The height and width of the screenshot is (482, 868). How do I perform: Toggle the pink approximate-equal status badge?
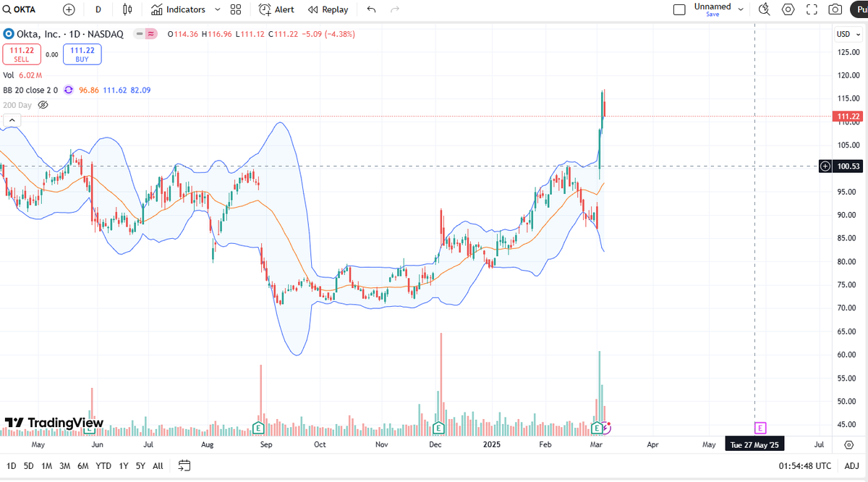pyautogui.click(x=151, y=34)
